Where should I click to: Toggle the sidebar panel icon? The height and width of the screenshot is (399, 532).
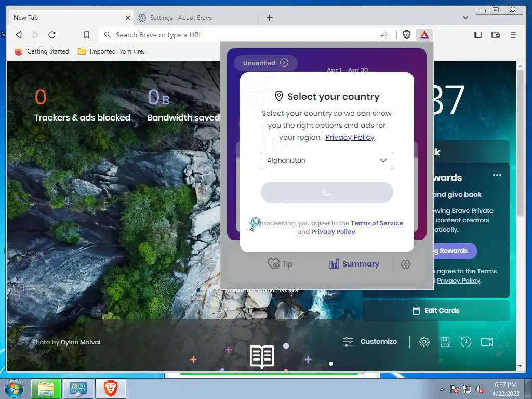478,35
